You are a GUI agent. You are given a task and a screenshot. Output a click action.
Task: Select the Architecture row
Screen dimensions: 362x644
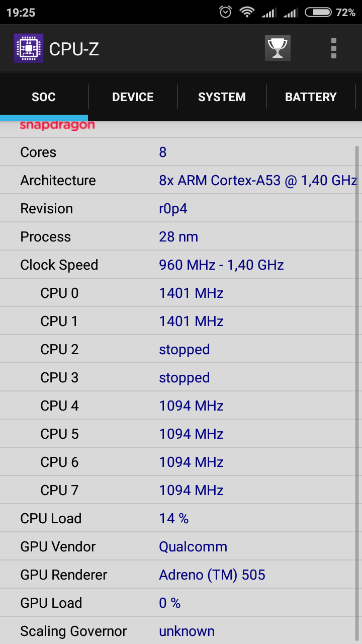[181, 180]
